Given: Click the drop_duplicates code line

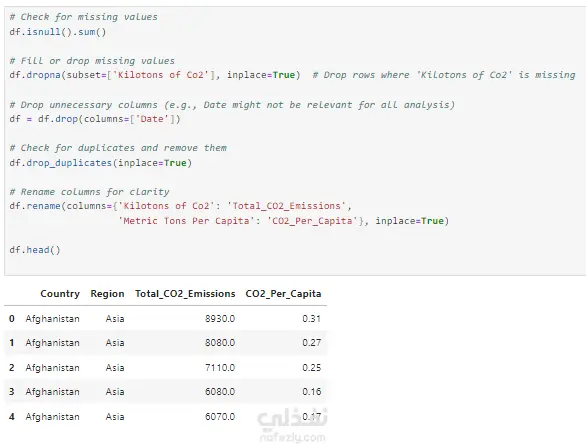Looking at the screenshot, I should [x=101, y=163].
